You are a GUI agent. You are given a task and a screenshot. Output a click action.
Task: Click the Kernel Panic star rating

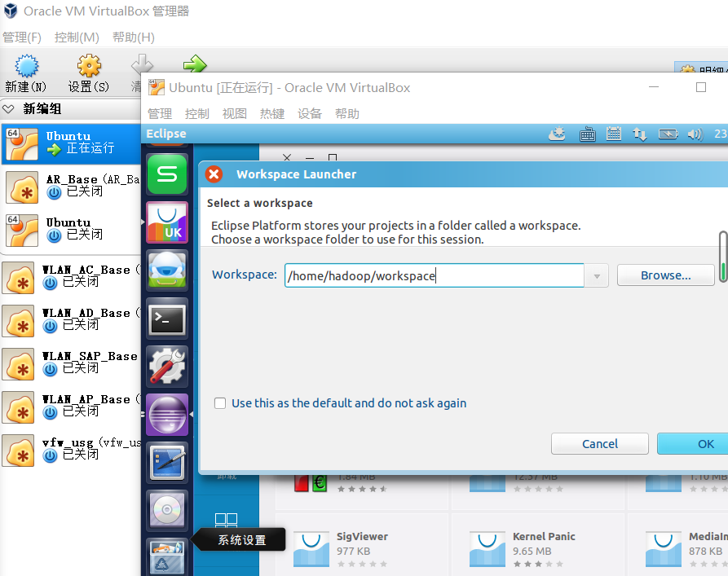pos(538,564)
